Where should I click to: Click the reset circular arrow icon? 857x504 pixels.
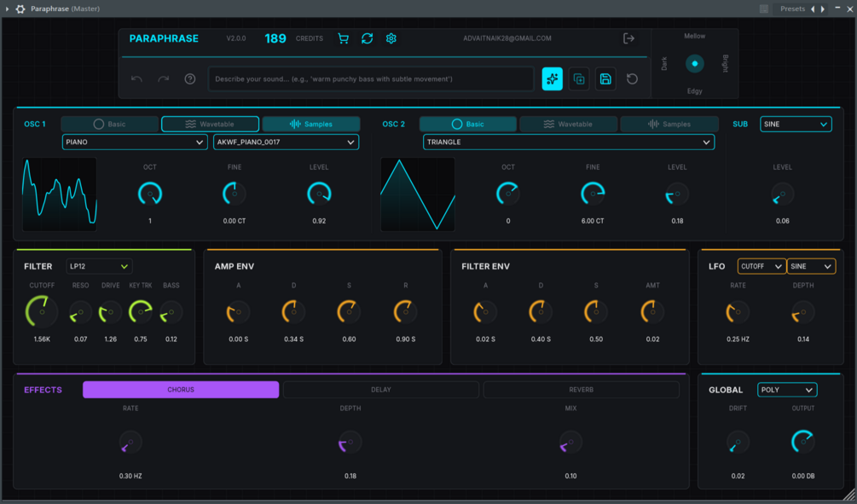pyautogui.click(x=633, y=78)
